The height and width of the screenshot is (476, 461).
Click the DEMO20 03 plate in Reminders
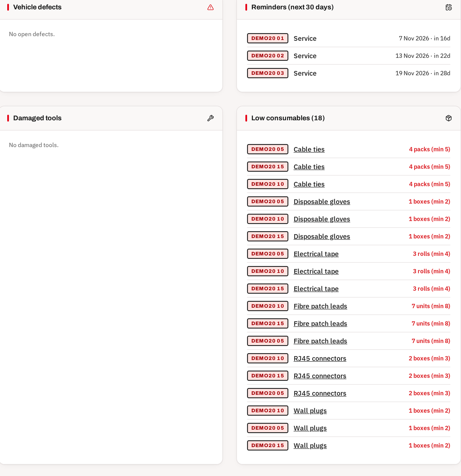[x=267, y=73]
